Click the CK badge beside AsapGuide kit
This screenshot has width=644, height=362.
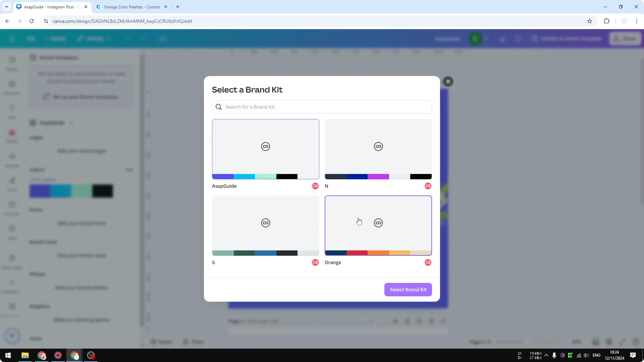tap(315, 186)
